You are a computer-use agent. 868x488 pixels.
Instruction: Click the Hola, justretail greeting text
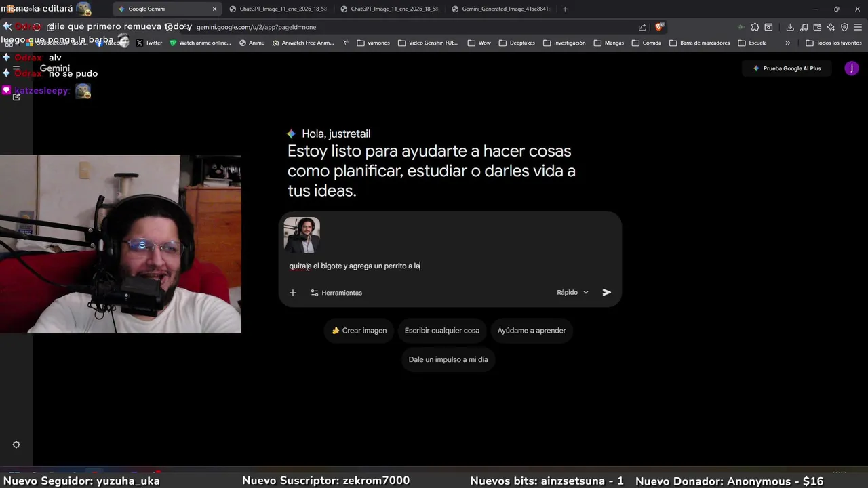click(336, 134)
